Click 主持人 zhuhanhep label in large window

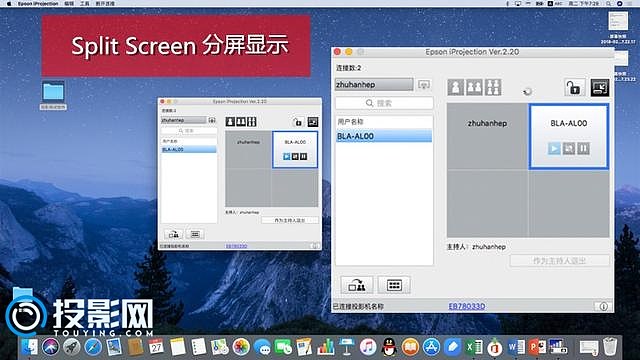click(x=476, y=247)
